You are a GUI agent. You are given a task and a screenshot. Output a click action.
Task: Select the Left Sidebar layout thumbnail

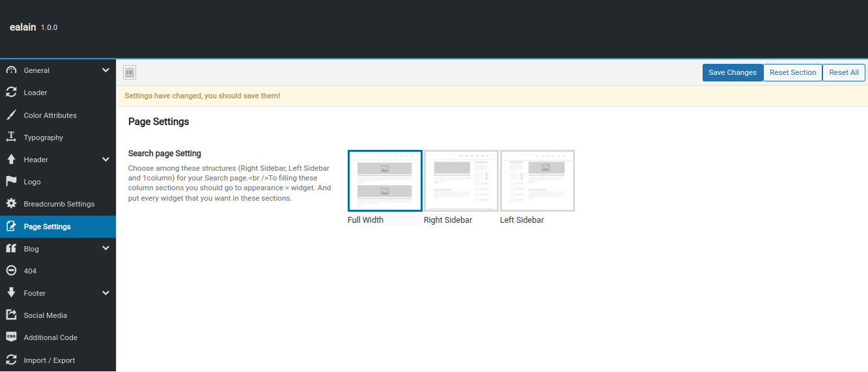click(537, 180)
